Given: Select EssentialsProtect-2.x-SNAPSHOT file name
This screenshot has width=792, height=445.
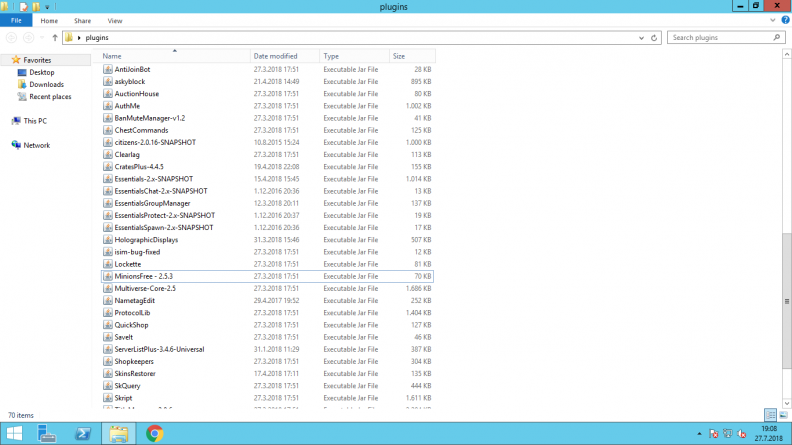Looking at the screenshot, I should coord(165,215).
